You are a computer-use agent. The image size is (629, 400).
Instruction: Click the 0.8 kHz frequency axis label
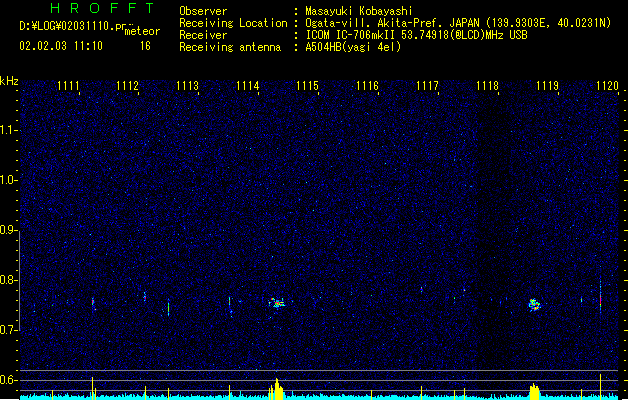pyautogui.click(x=8, y=280)
